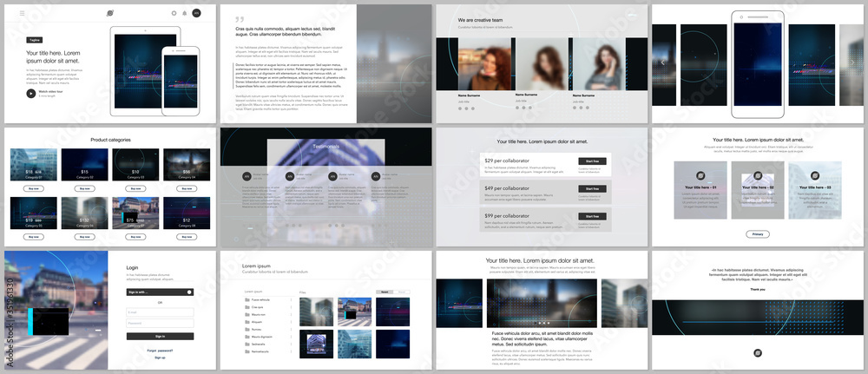Click Buy now under Category 07

(x=135, y=237)
